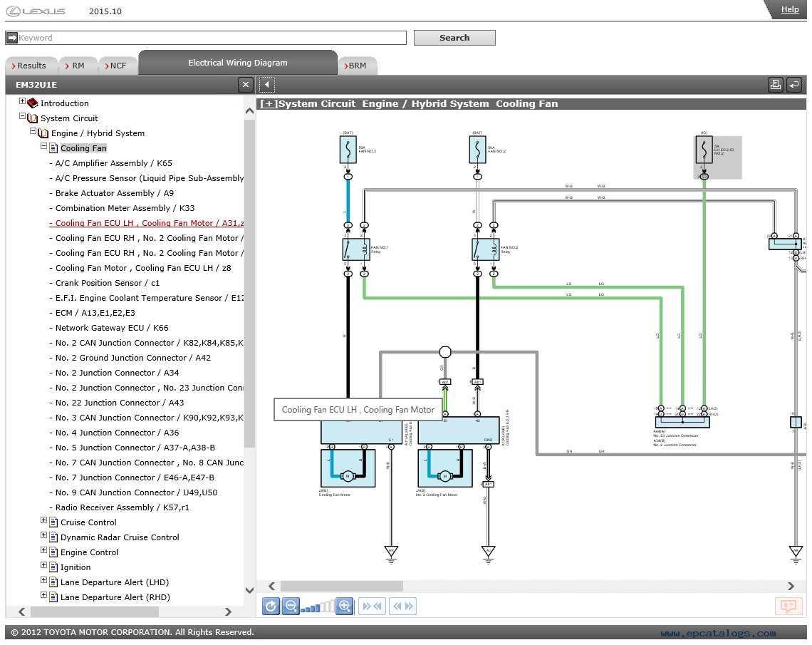Click the zoom level bar slider
812x645 pixels.
tap(318, 607)
